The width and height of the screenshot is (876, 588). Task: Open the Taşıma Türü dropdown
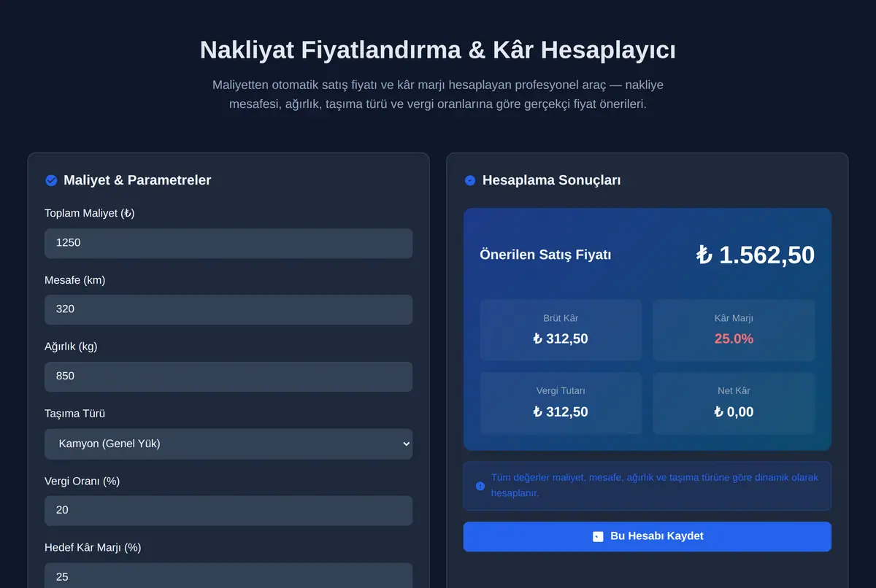click(228, 444)
